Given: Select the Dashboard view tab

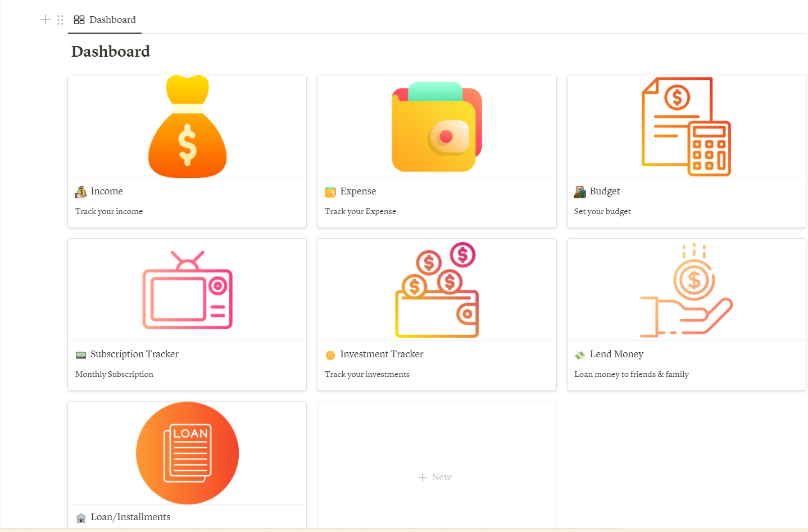Looking at the screenshot, I should click(x=105, y=20).
